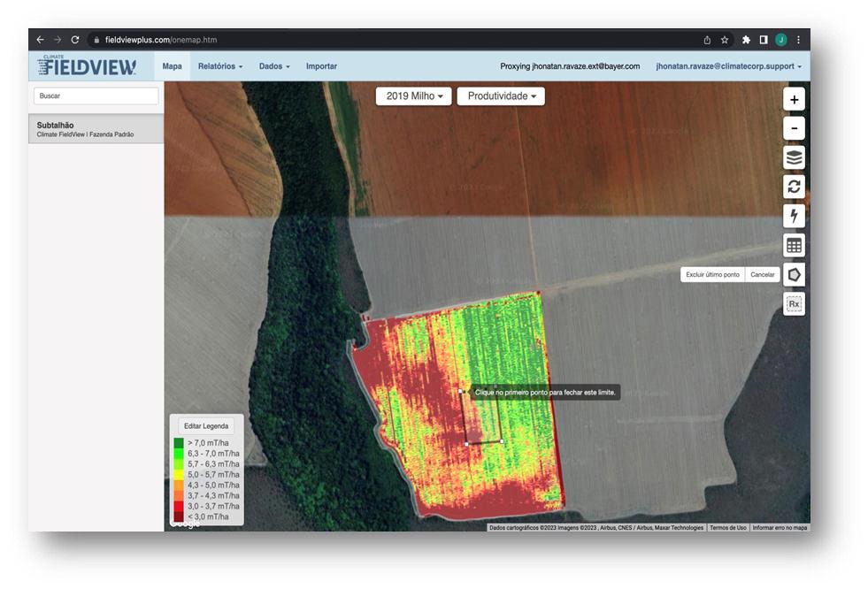Screen dimensions: 868x589
Task: Zoom out the map with minus button
Action: [794, 129]
